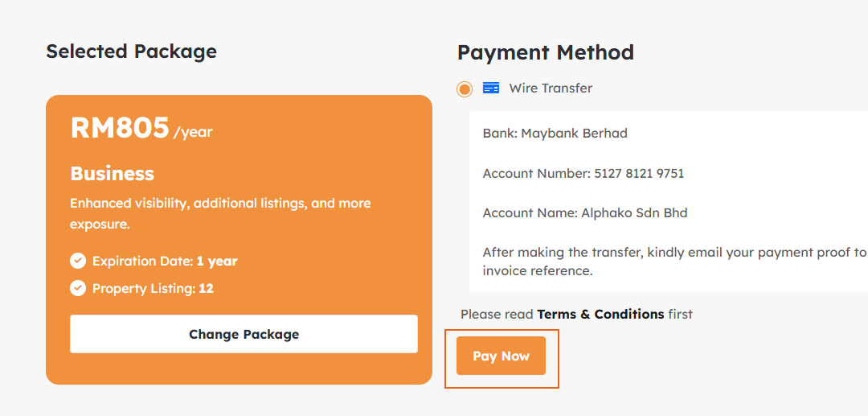Image resolution: width=868 pixels, height=416 pixels.
Task: Click the /year billing period label
Action: (x=193, y=132)
